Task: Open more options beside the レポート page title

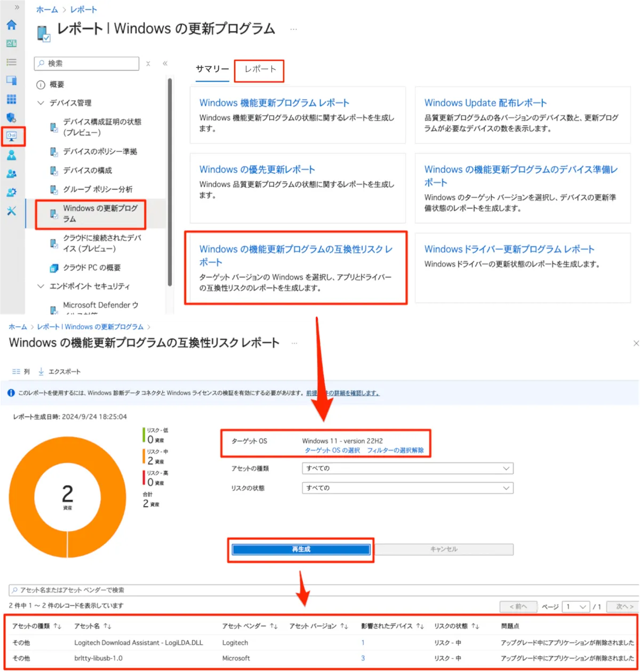Action: point(293,29)
